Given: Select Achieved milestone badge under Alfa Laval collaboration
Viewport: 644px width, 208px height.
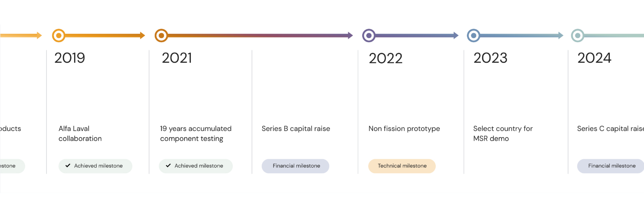Looking at the screenshot, I should tap(95, 166).
